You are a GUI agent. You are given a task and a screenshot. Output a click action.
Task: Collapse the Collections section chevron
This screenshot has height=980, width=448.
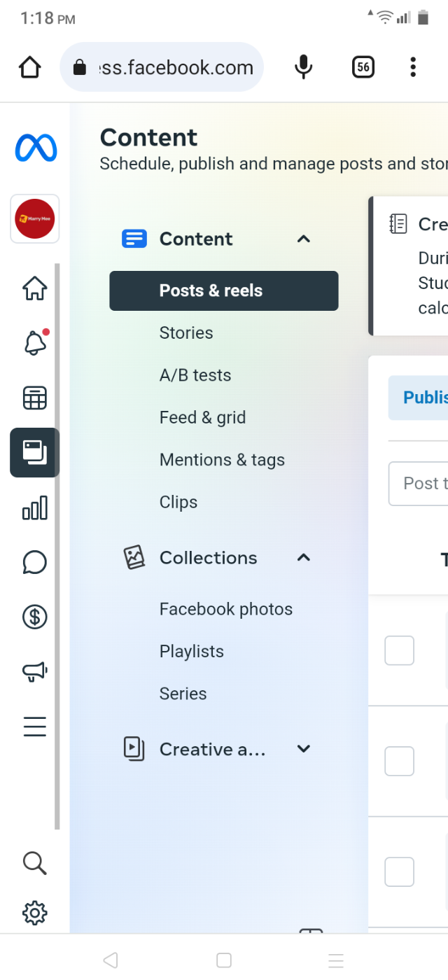[303, 558]
